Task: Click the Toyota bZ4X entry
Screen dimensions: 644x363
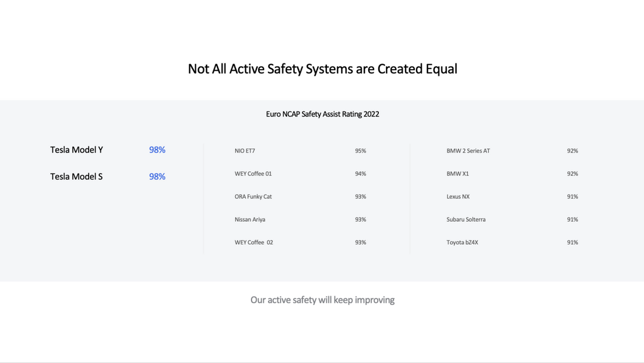Action: pos(462,242)
